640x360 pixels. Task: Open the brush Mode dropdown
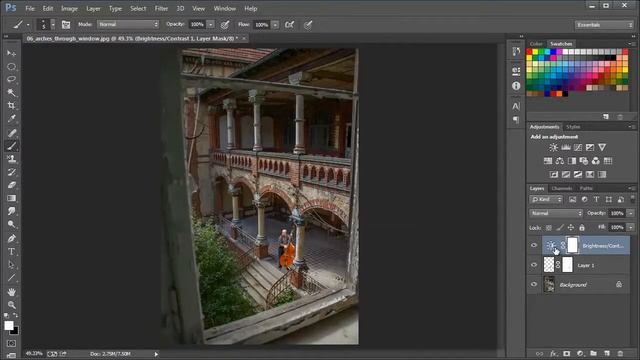tap(128, 24)
